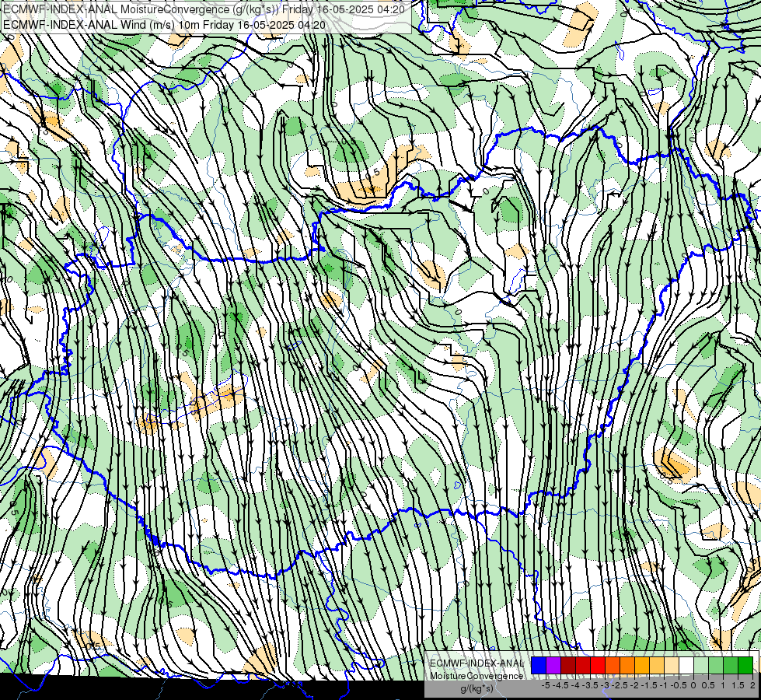
Task: Click the light orange swatch between -1.5 and -1
Action: pyautogui.click(x=657, y=665)
